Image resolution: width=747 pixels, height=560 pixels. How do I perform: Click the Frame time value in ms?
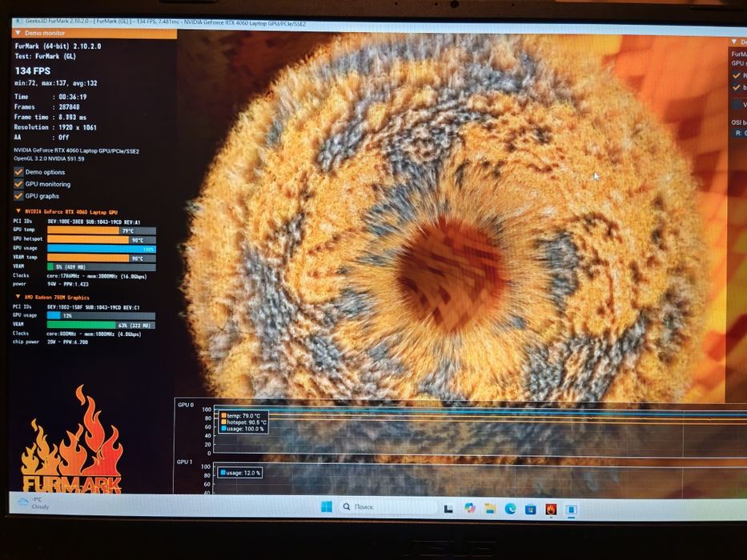pyautogui.click(x=72, y=117)
